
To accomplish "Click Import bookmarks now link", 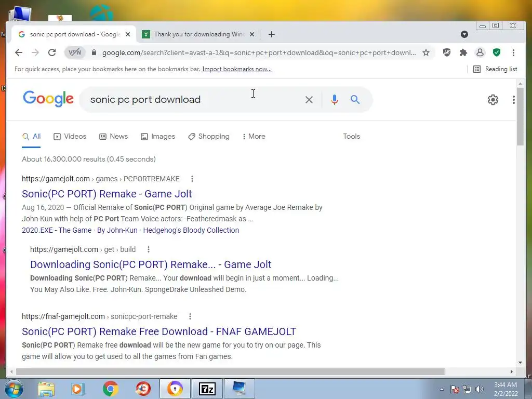I will pyautogui.click(x=237, y=69).
